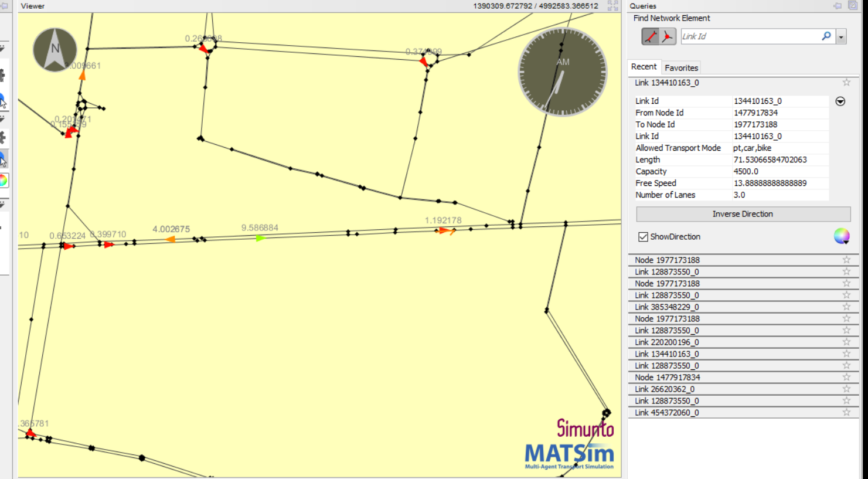Click the green arrow near 9.586884
Screen dimensions: 868x479
[260, 238]
